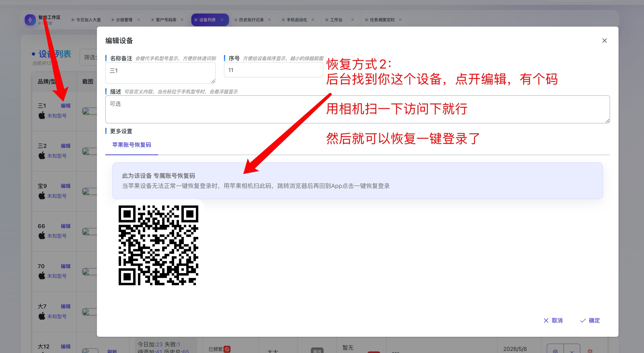This screenshot has height=353, width=644.
Task: Switch to the 工作台 tab
Action: tap(336, 20)
